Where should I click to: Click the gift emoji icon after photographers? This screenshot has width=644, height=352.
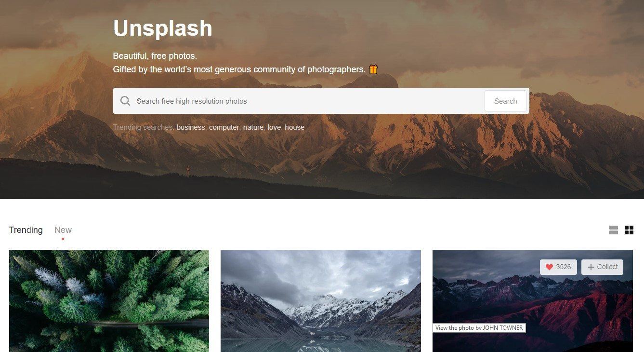tap(373, 69)
